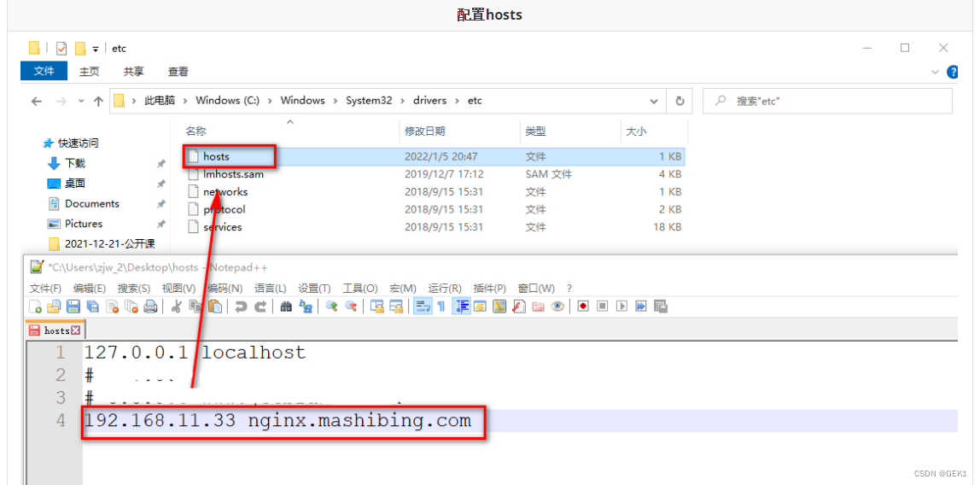Open Find with the binoculars icon
Image resolution: width=980 pixels, height=485 pixels.
286,307
